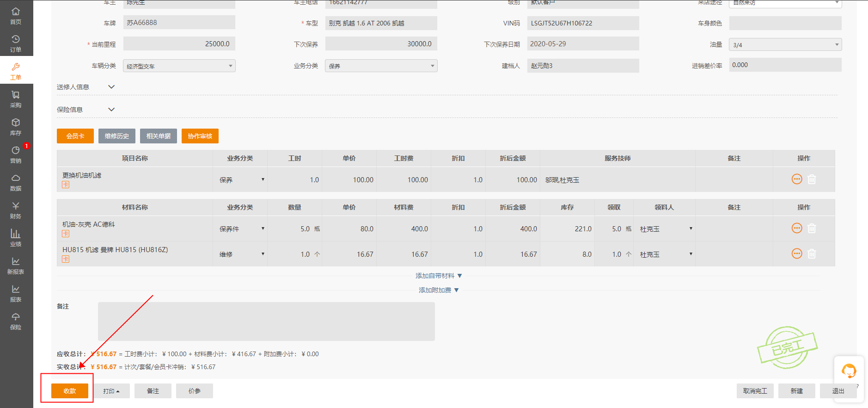Click the orange 收款 button
Image resolution: width=868 pixels, height=408 pixels.
70,391
